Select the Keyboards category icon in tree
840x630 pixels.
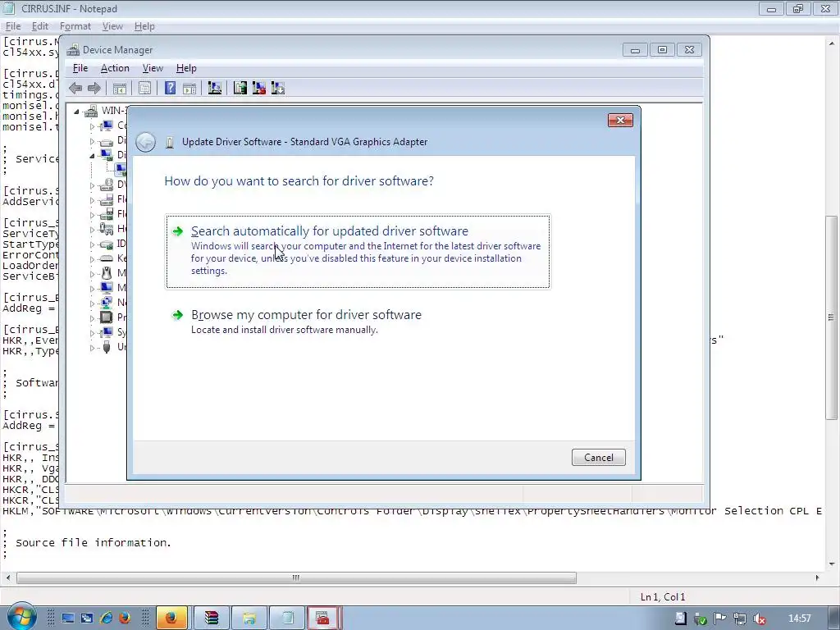[x=107, y=258]
